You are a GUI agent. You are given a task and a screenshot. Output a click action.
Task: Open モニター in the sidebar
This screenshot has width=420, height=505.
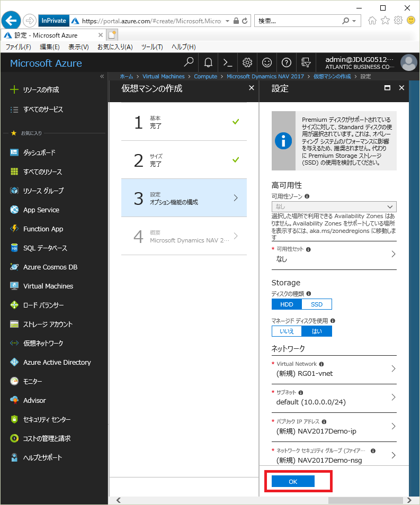pyautogui.click(x=26, y=381)
